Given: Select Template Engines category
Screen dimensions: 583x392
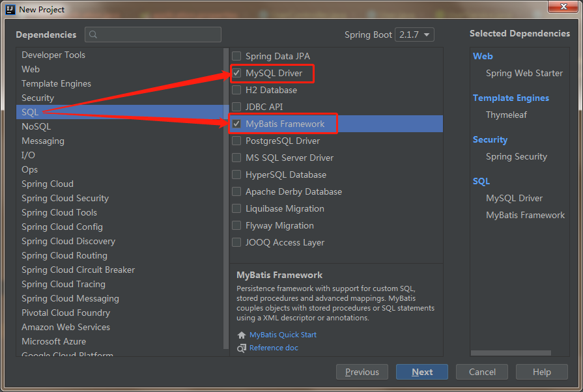Looking at the screenshot, I should 120,83.
